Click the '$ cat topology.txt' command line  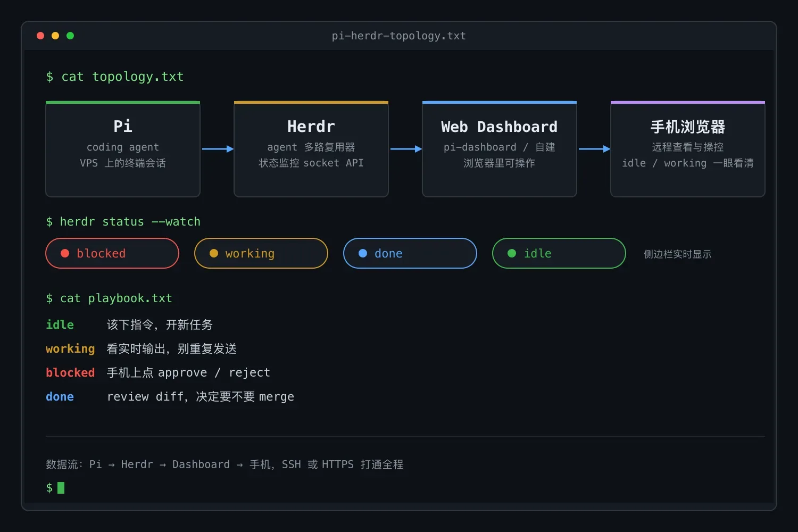(115, 77)
